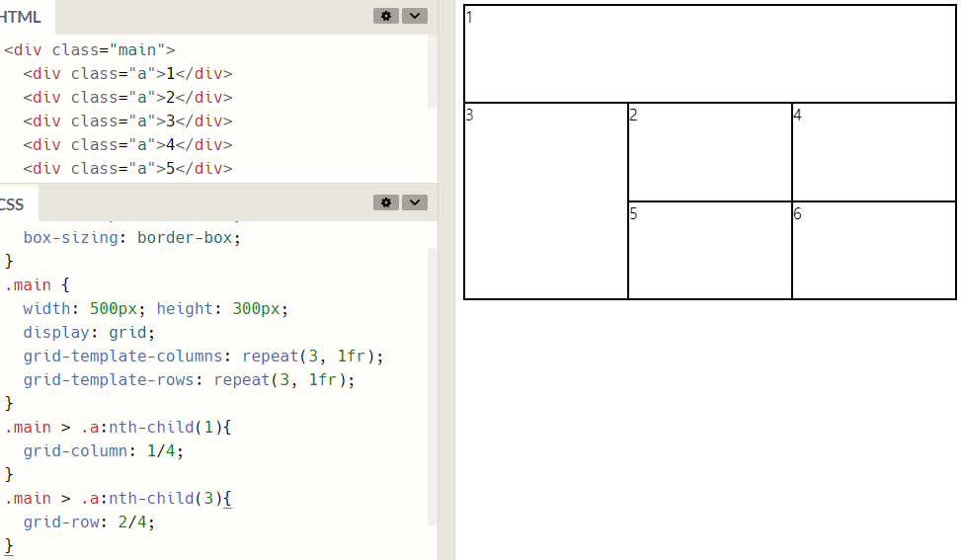Click the box-sizing: border-box line
Image resolution: width=962 pixels, height=560 pixels.
(x=132, y=237)
